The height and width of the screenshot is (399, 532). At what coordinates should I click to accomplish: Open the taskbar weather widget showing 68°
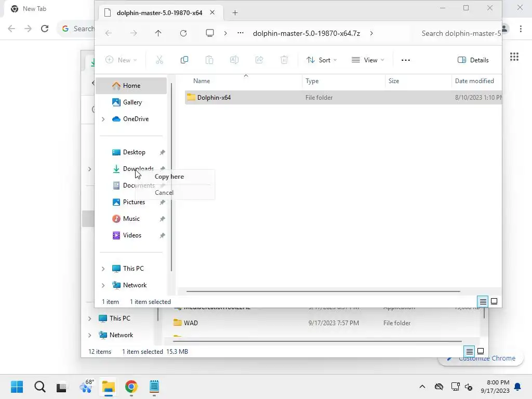[86, 387]
